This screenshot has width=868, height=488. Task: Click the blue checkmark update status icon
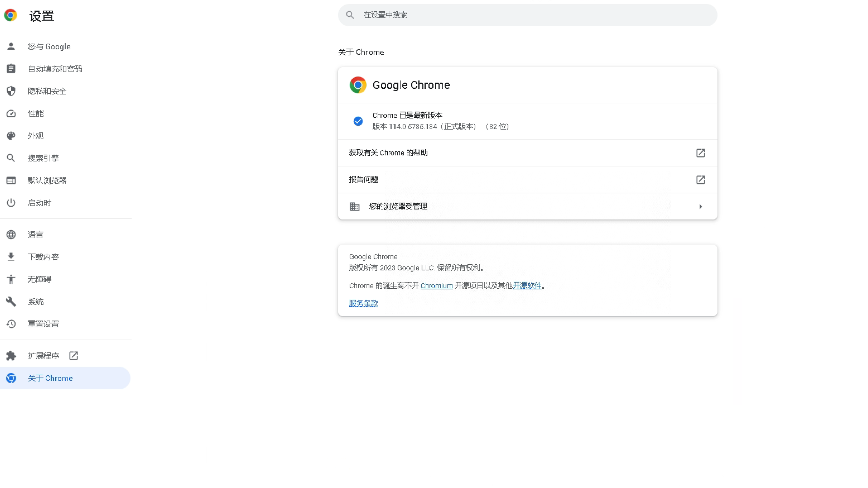click(x=358, y=121)
